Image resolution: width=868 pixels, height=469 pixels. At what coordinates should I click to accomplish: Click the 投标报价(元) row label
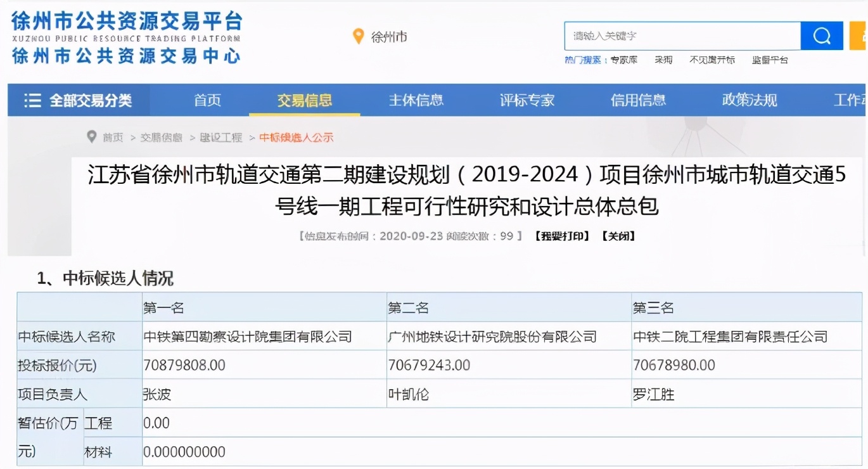[x=57, y=365]
